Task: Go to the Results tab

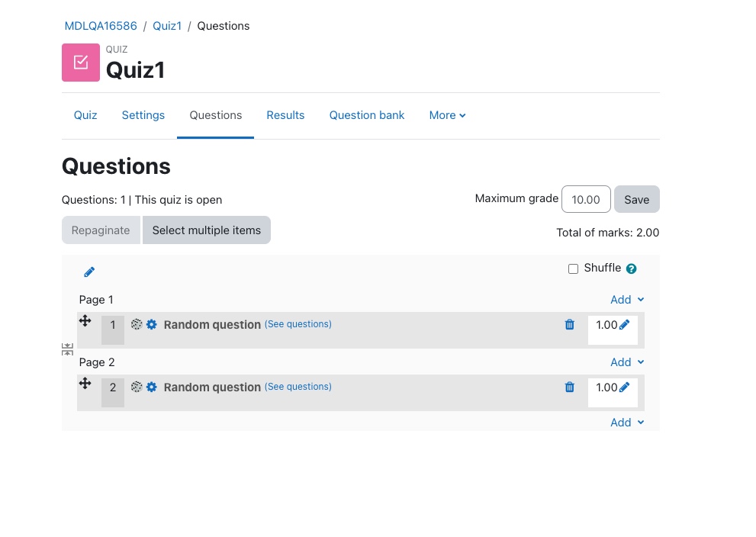Action: [x=285, y=115]
